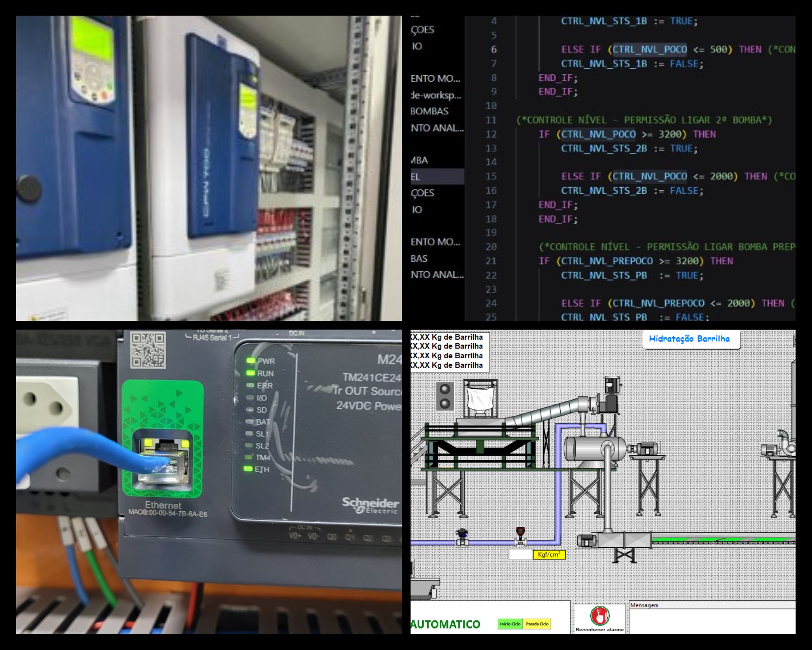Expand the de-worksp... item in sidebar
The width and height of the screenshot is (812, 650).
click(x=436, y=95)
